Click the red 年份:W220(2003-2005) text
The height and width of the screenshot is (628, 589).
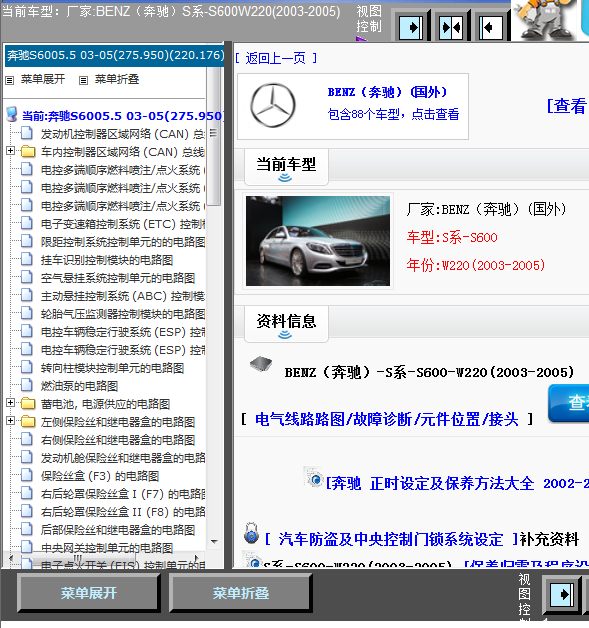(x=476, y=265)
